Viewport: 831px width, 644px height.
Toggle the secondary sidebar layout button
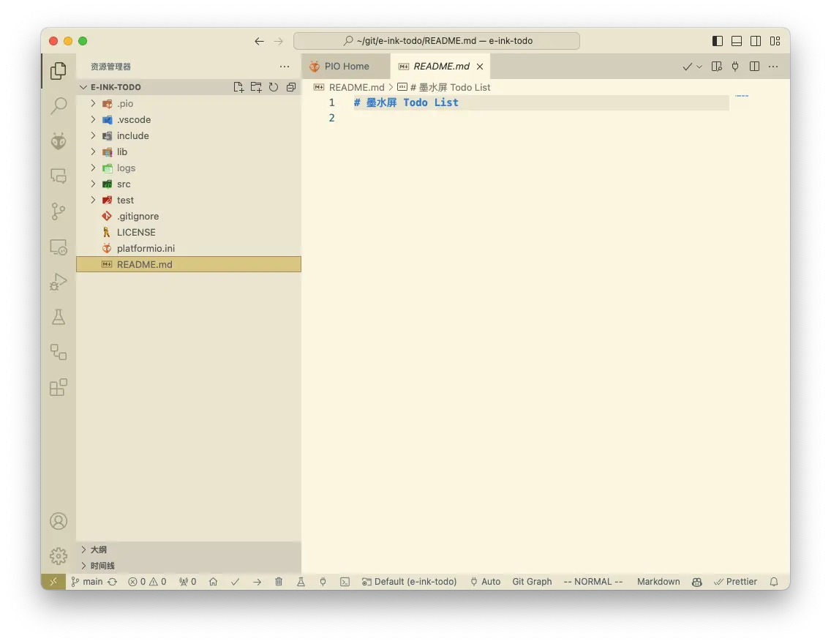pos(756,41)
